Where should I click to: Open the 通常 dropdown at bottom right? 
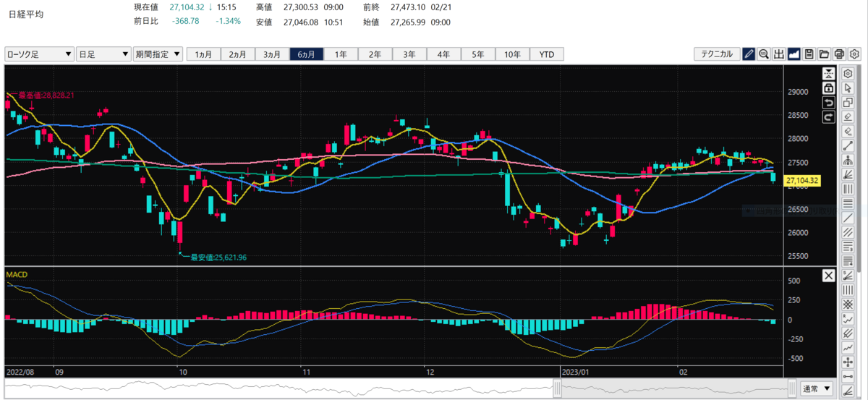click(x=817, y=389)
